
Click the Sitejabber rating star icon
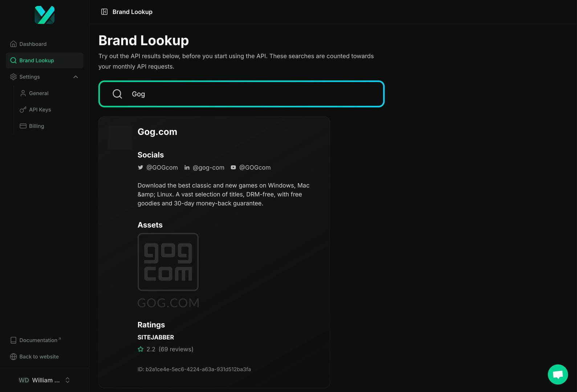141,349
